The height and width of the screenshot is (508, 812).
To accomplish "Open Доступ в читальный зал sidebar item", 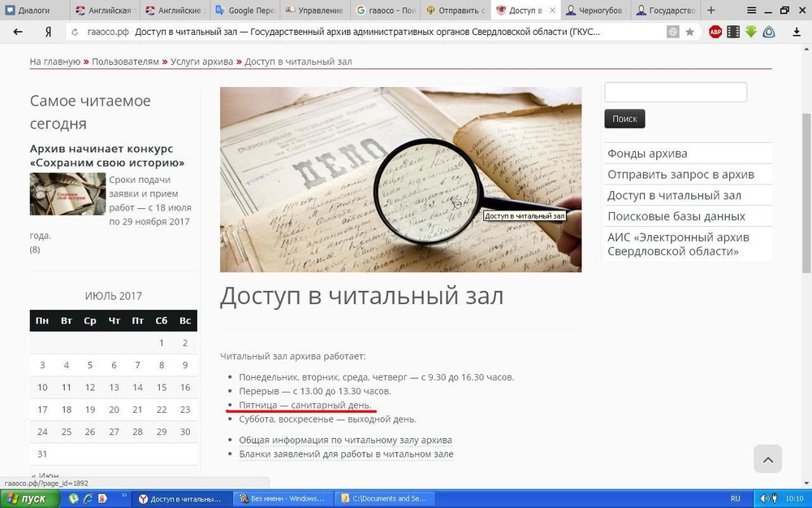I will click(x=674, y=195).
